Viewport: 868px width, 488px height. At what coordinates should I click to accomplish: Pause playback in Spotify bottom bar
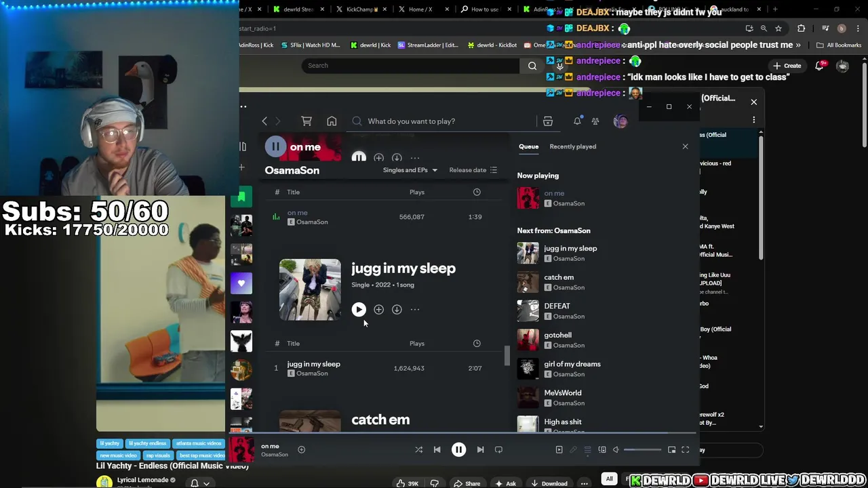458,449
